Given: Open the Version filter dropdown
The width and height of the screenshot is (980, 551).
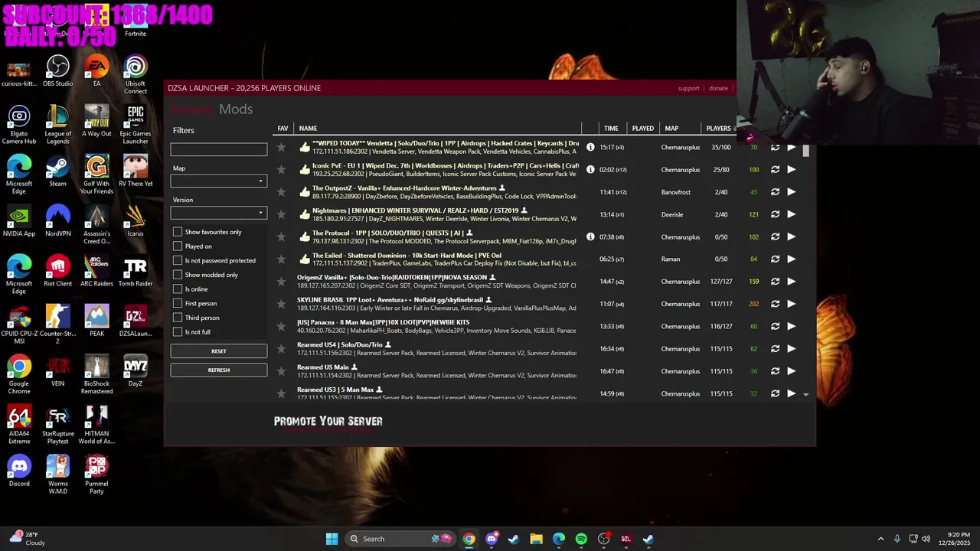Looking at the screenshot, I should [x=219, y=213].
